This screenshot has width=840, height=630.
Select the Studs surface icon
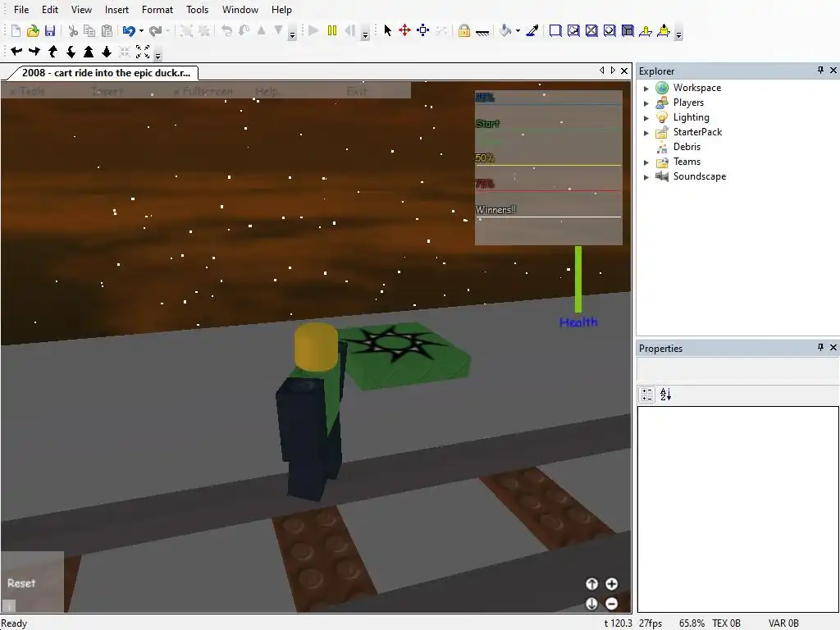pos(609,30)
